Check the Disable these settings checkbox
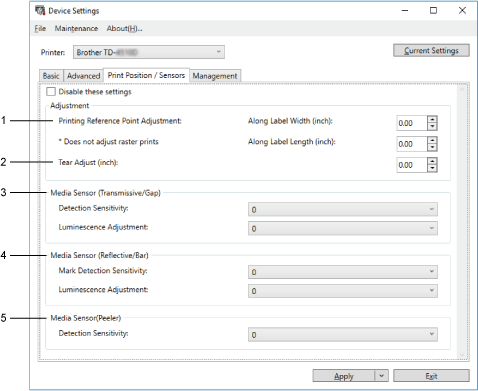The height and width of the screenshot is (391, 478). 51,92
